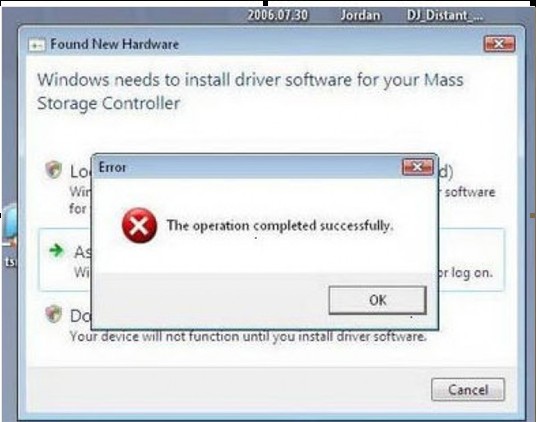Click the green arrow icon beside 'As...'
Viewport: 536px width, 422px height.
click(56, 250)
